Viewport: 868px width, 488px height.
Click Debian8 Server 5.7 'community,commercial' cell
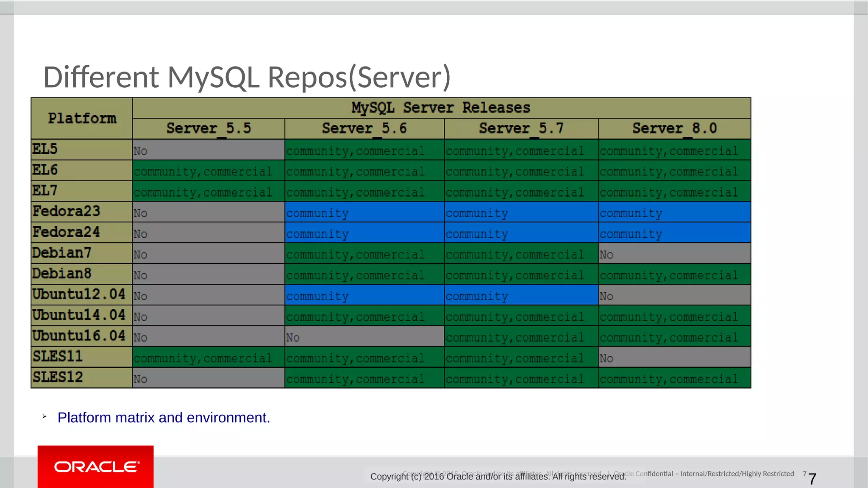[521, 274]
